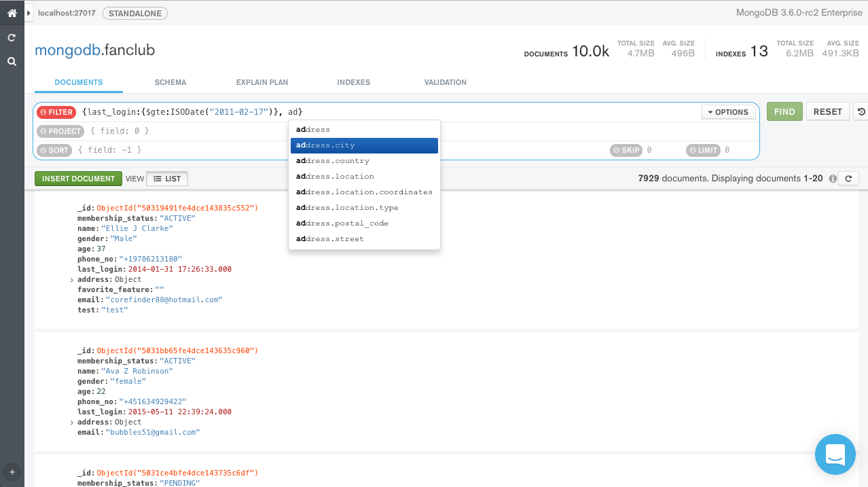
Task: Click the SKIP value field
Action: point(662,150)
